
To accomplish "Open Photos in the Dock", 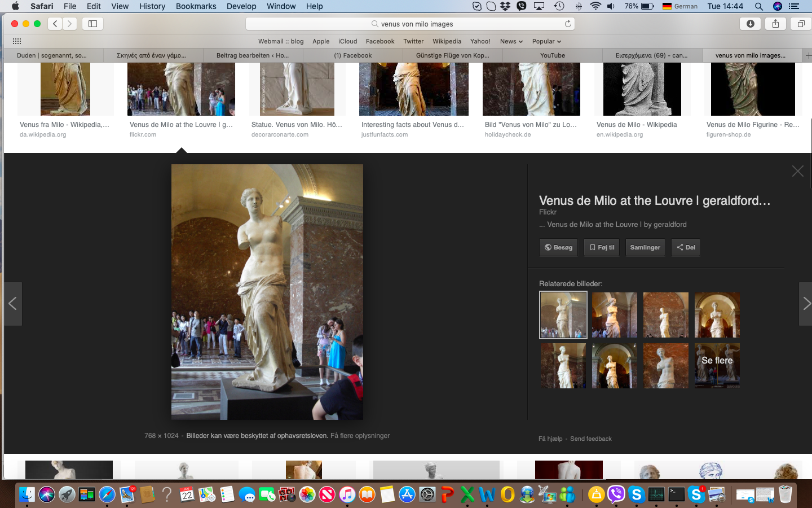I will tap(307, 494).
